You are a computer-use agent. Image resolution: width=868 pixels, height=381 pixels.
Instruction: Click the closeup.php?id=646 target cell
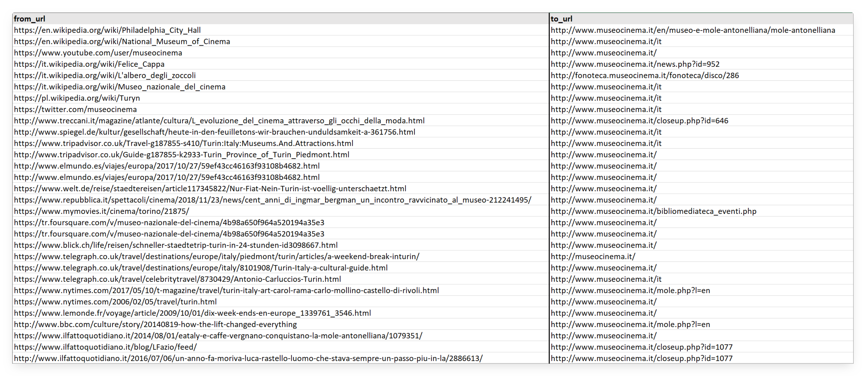[x=639, y=121]
